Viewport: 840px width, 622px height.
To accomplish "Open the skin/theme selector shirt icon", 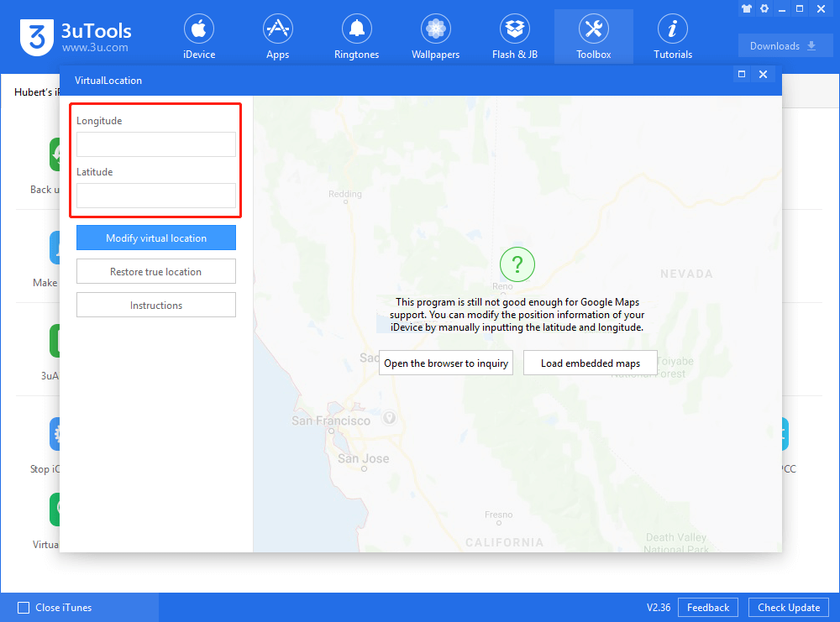I will pos(747,8).
